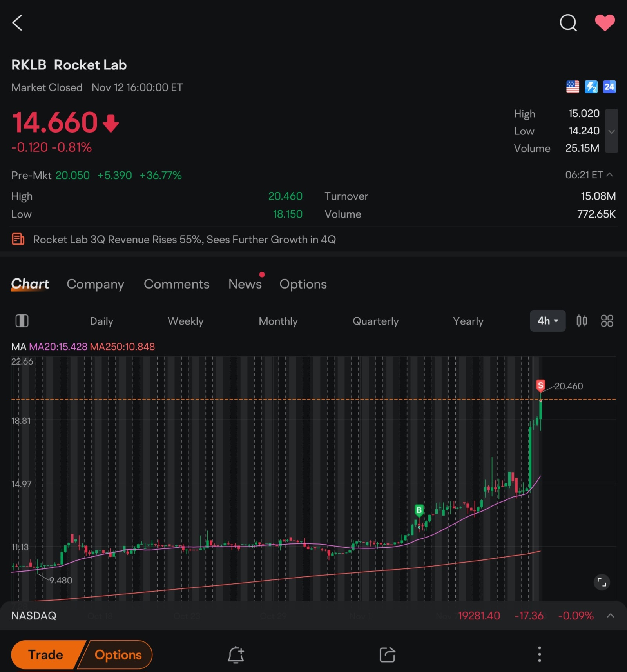Tap the Turnover 15.08M value
Viewport: 627px width, 672px height.
pos(598,196)
